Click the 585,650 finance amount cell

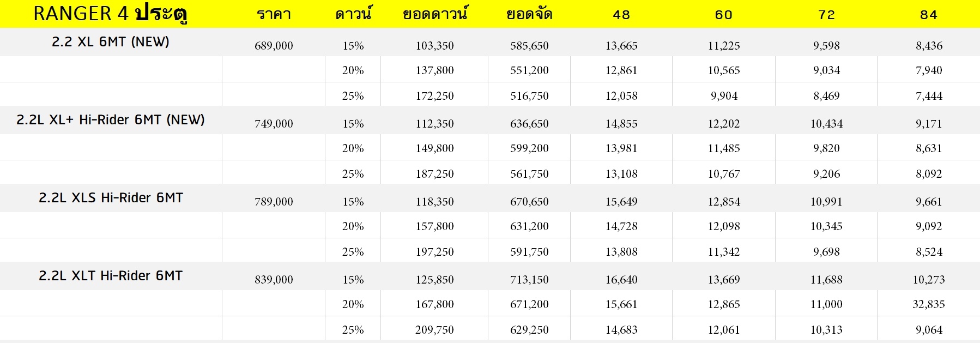click(x=529, y=46)
